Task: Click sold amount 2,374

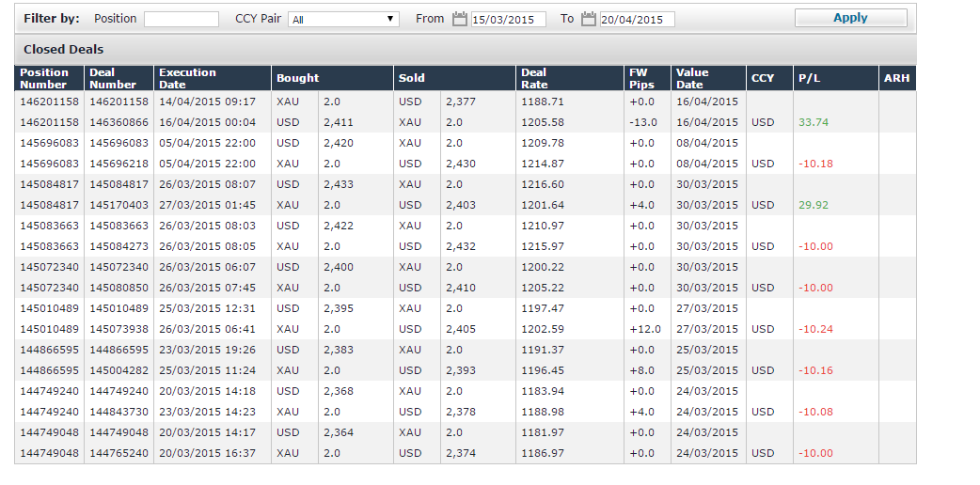Action: coord(461,453)
